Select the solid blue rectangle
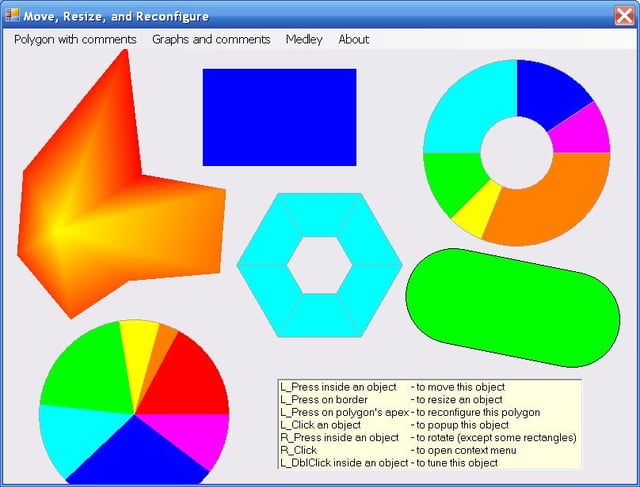 click(x=280, y=117)
